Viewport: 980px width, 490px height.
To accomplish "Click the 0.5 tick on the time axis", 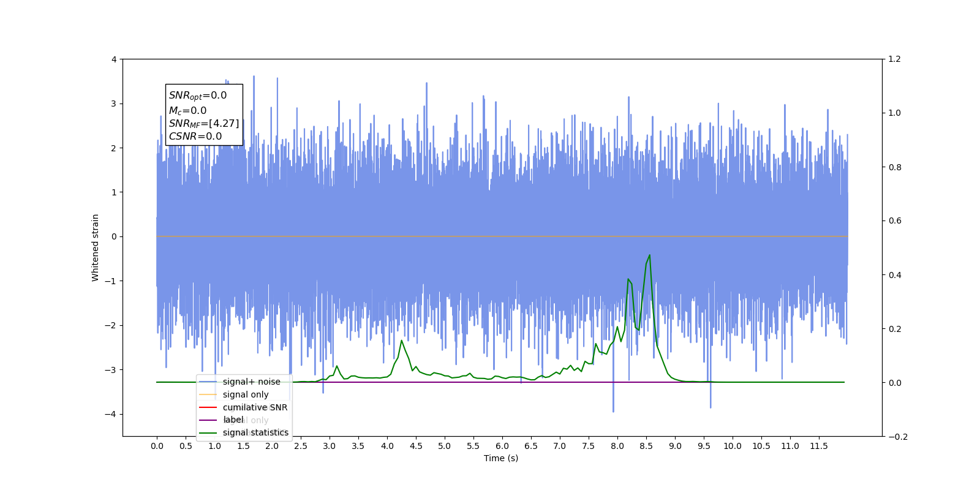I will pos(186,446).
